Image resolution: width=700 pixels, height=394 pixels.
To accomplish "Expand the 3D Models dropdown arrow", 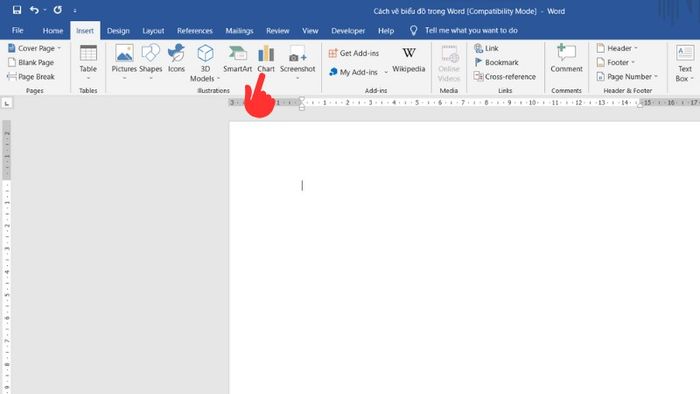I will coord(218,79).
